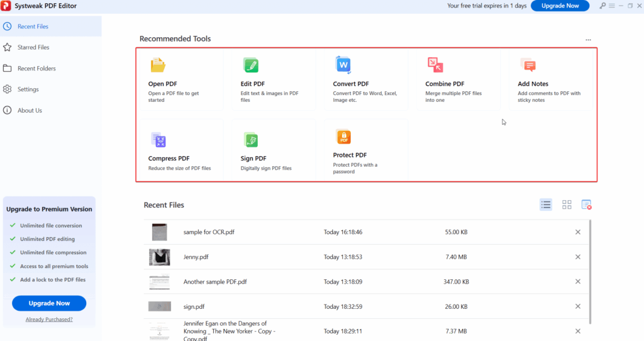
Task: Click the Recent Files clock icon
Action: tap(8, 26)
